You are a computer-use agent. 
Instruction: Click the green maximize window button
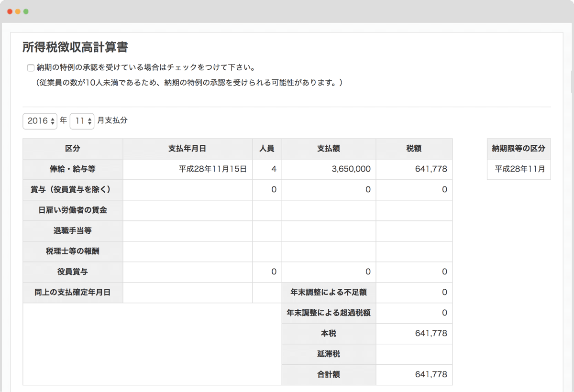(26, 11)
